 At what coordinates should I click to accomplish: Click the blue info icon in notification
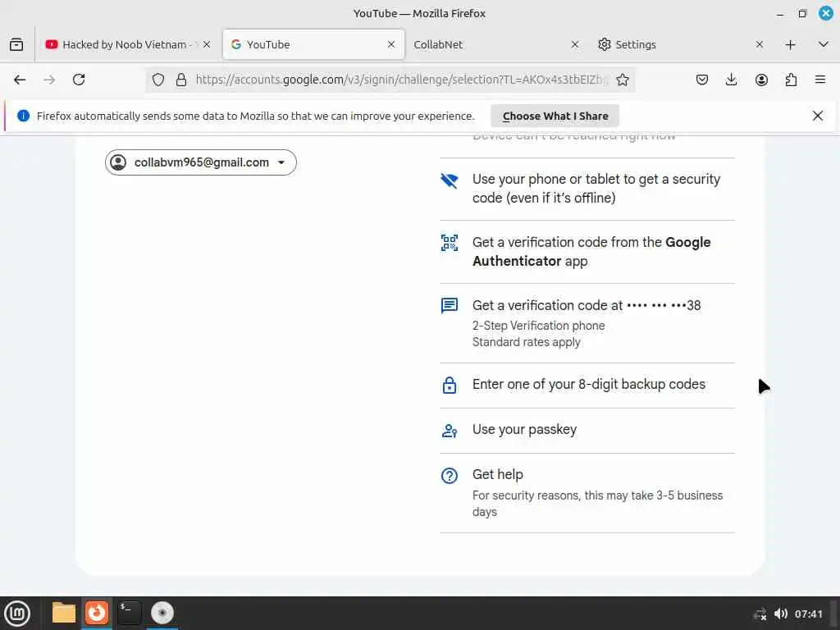coord(23,116)
